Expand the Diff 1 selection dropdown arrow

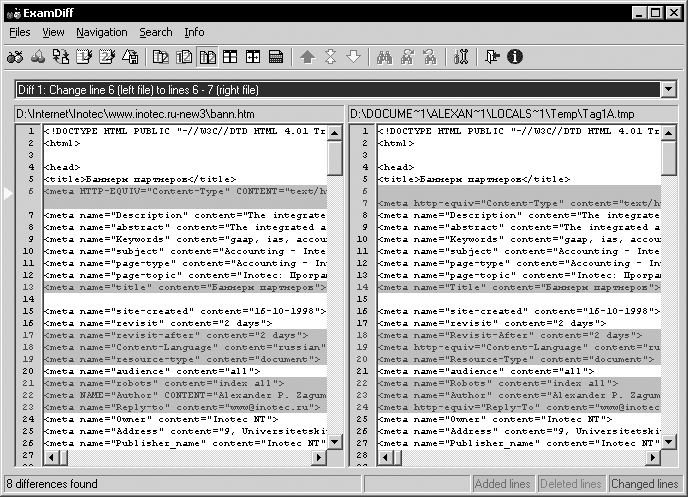pos(668,89)
